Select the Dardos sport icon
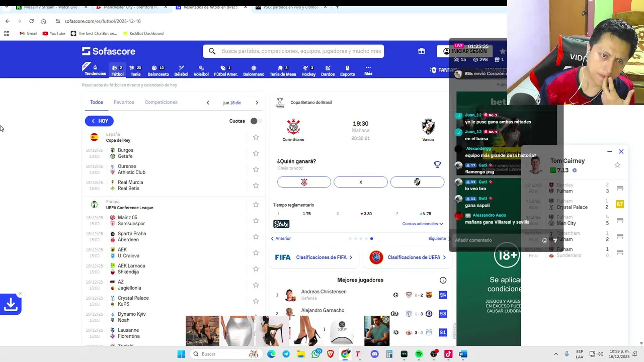 pyautogui.click(x=328, y=70)
